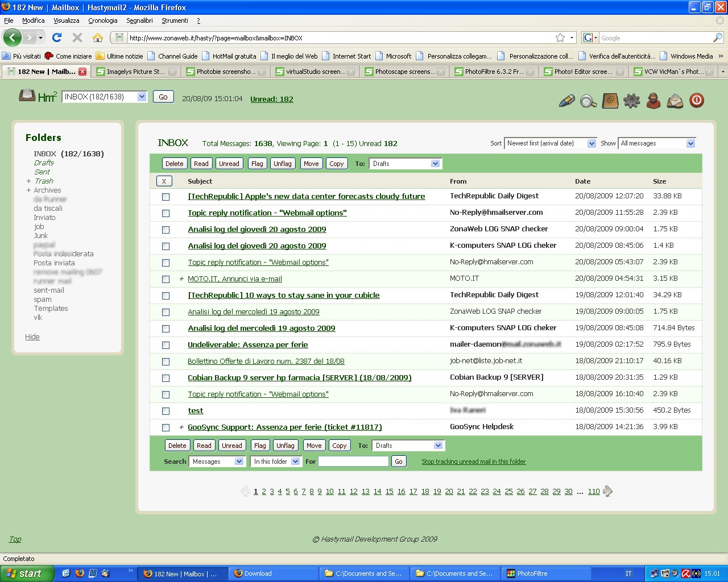Click the top Delete button
Image resolution: width=728 pixels, height=582 pixels.
(174, 164)
